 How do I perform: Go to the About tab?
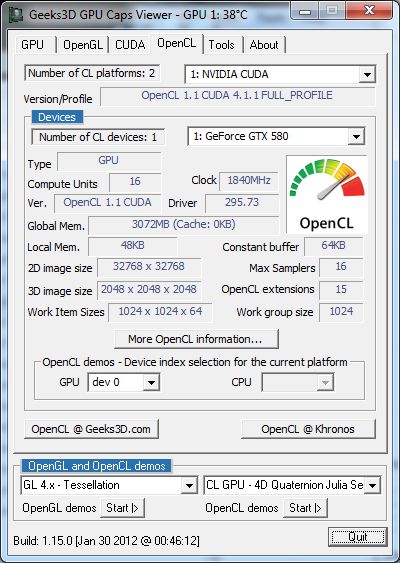[x=264, y=45]
